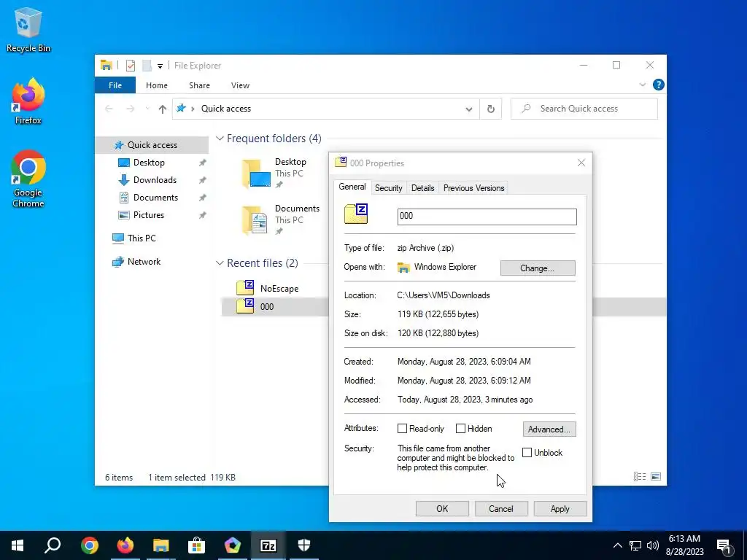Open the Details tab in Properties
This screenshot has height=560, width=747.
tap(422, 188)
